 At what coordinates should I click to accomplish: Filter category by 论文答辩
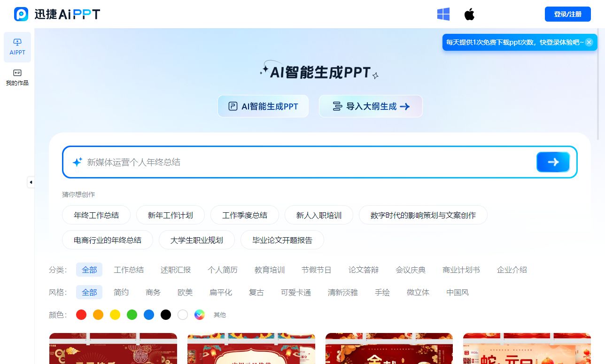click(x=364, y=270)
